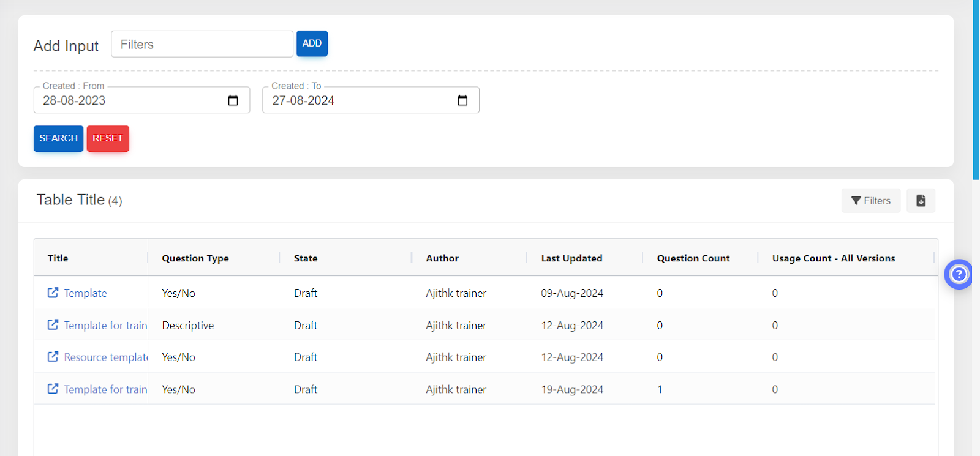Sort by Author column header
The width and height of the screenshot is (980, 456).
tap(442, 258)
